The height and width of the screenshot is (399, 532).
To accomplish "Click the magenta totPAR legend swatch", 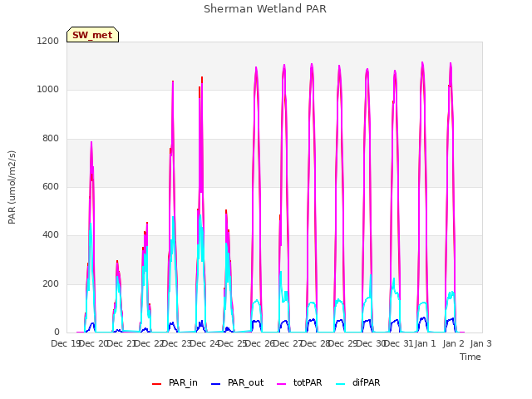I will click(x=282, y=384).
